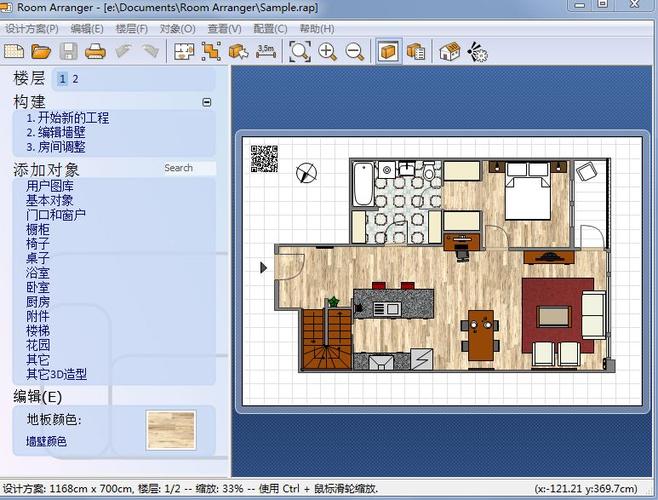Switch to floor 2
Image resolution: width=658 pixels, height=500 pixels.
tap(75, 79)
